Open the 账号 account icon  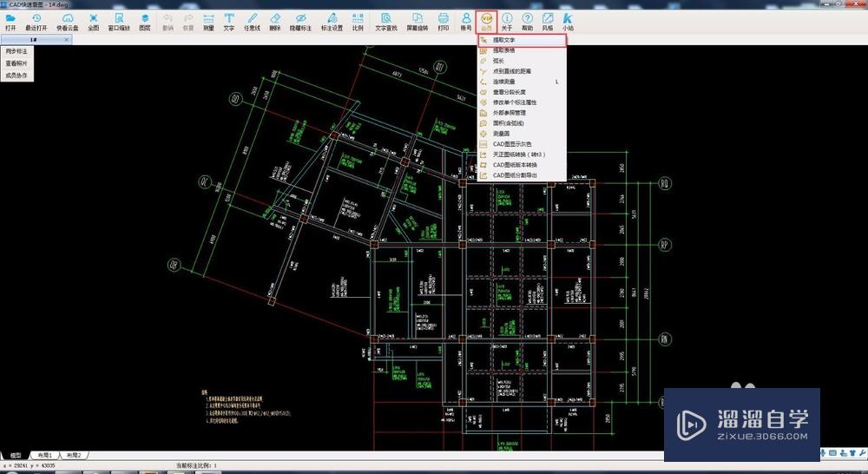(x=467, y=23)
